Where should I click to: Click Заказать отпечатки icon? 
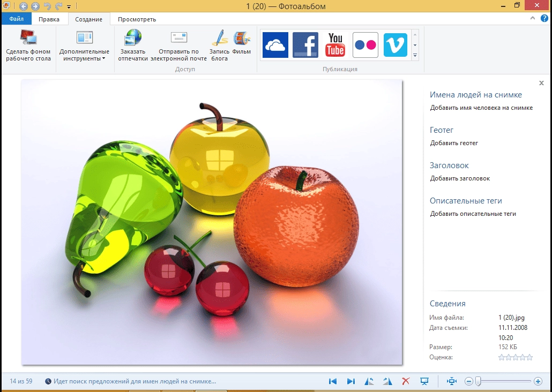click(x=133, y=37)
